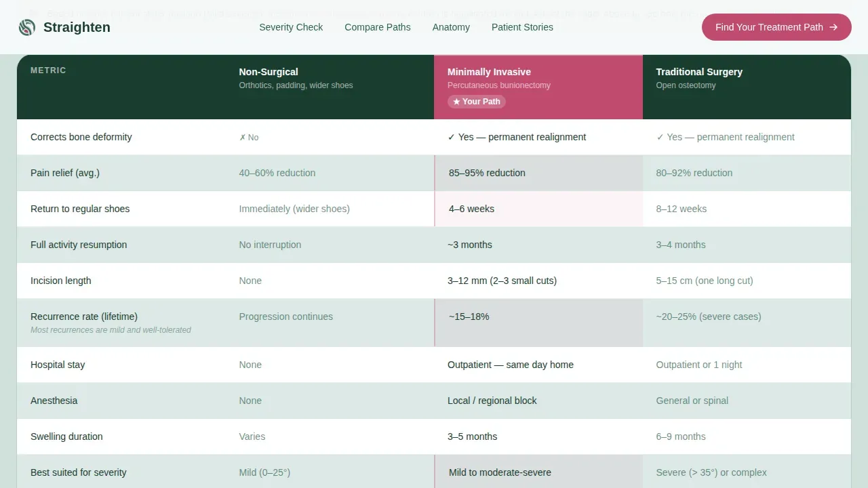This screenshot has height=488, width=868.
Task: Click the arrow icon in Find Your Treatment Path
Action: [833, 27]
